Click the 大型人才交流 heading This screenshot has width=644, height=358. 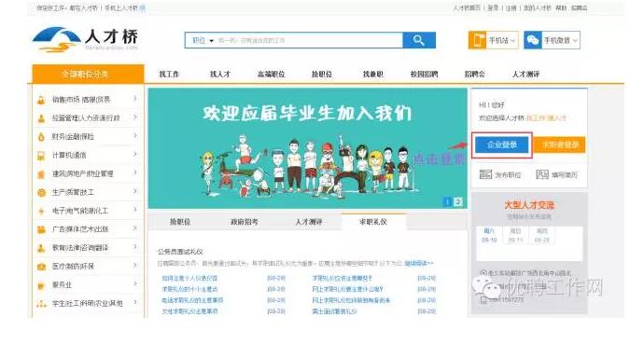pyautogui.click(x=529, y=205)
